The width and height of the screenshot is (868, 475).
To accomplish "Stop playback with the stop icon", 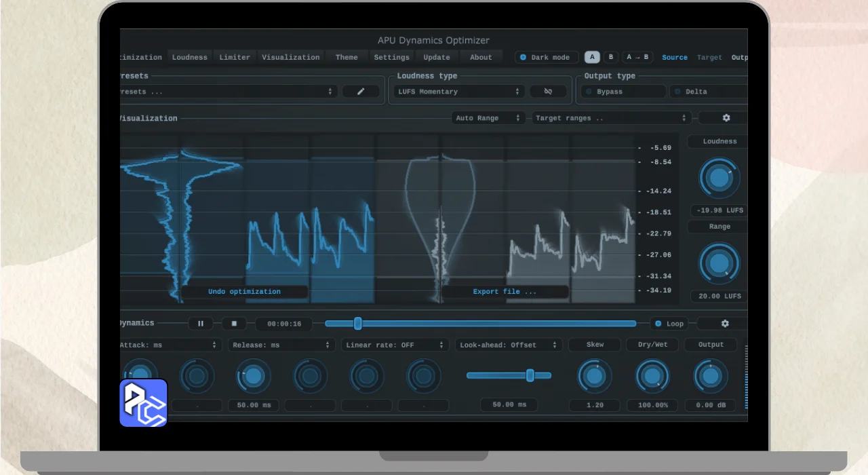I will [234, 324].
